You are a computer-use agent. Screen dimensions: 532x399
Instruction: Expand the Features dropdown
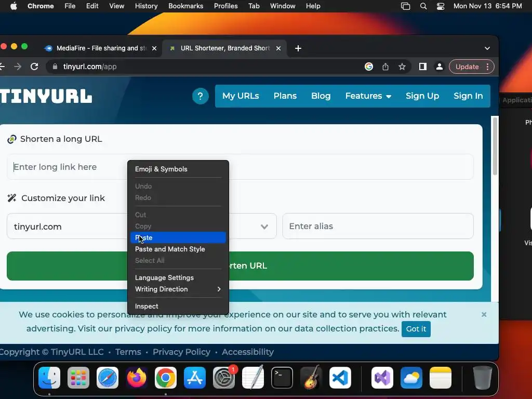[368, 96]
